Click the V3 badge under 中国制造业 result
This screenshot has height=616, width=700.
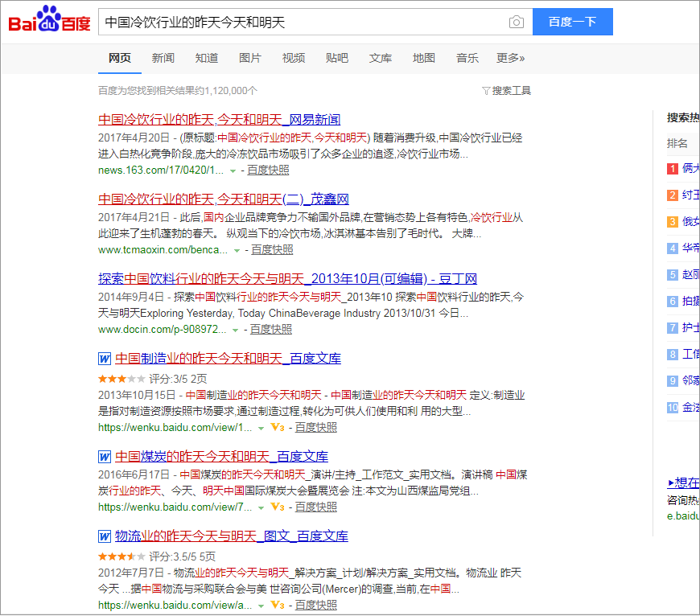point(277,427)
